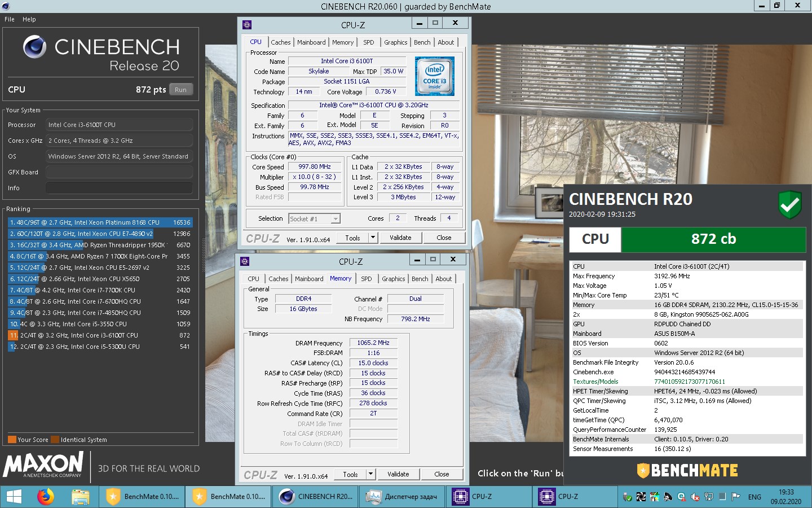Click Validate in CPU-Z processor window
The height and width of the screenshot is (508, 812).
400,238
